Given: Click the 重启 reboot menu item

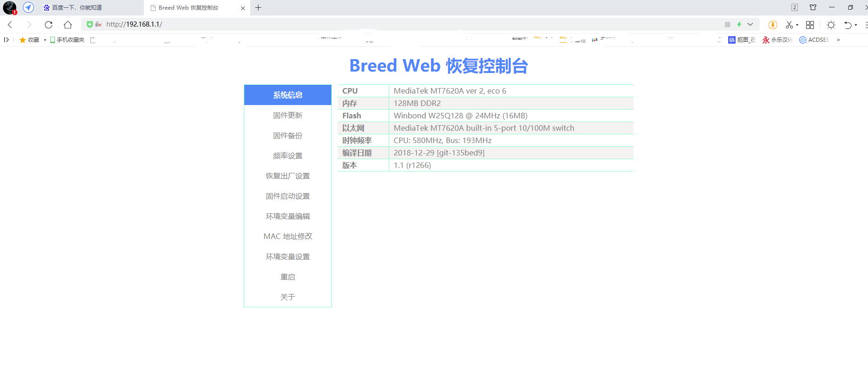Looking at the screenshot, I should coord(288,277).
